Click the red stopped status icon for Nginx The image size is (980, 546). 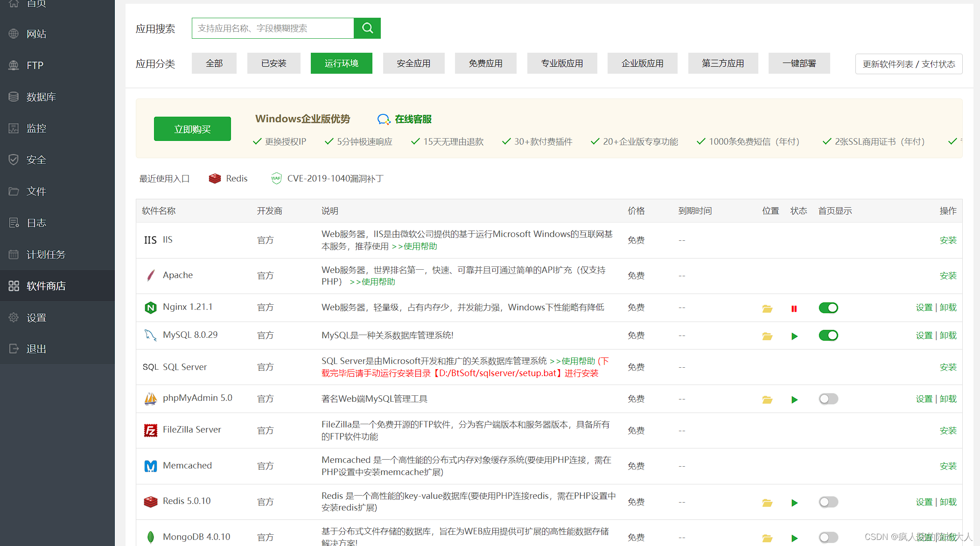click(x=794, y=308)
